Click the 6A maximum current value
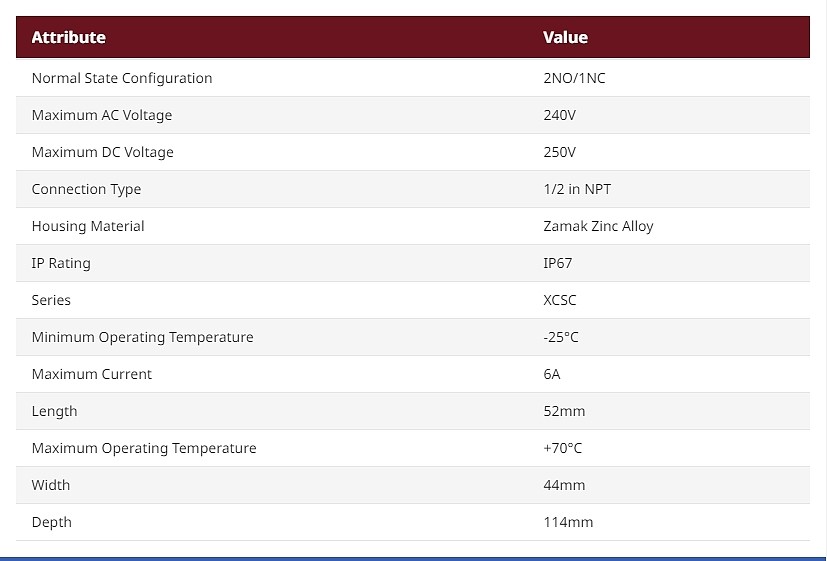The width and height of the screenshot is (827, 561). point(552,374)
